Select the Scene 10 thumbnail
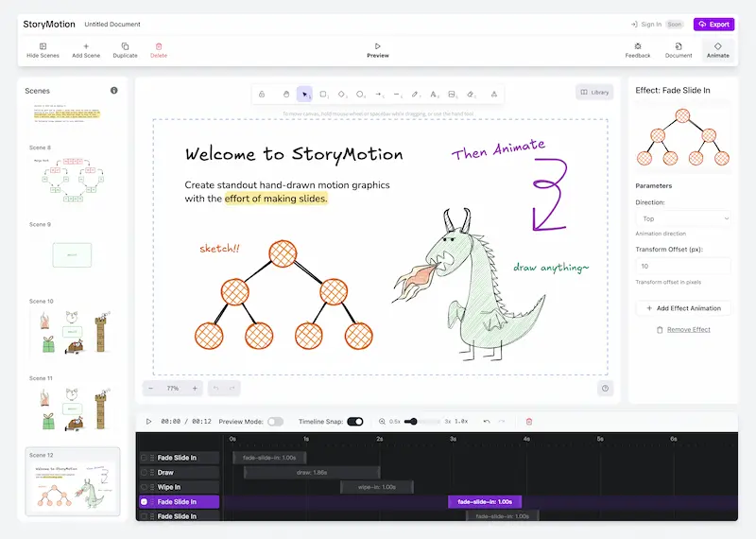 coord(73,332)
